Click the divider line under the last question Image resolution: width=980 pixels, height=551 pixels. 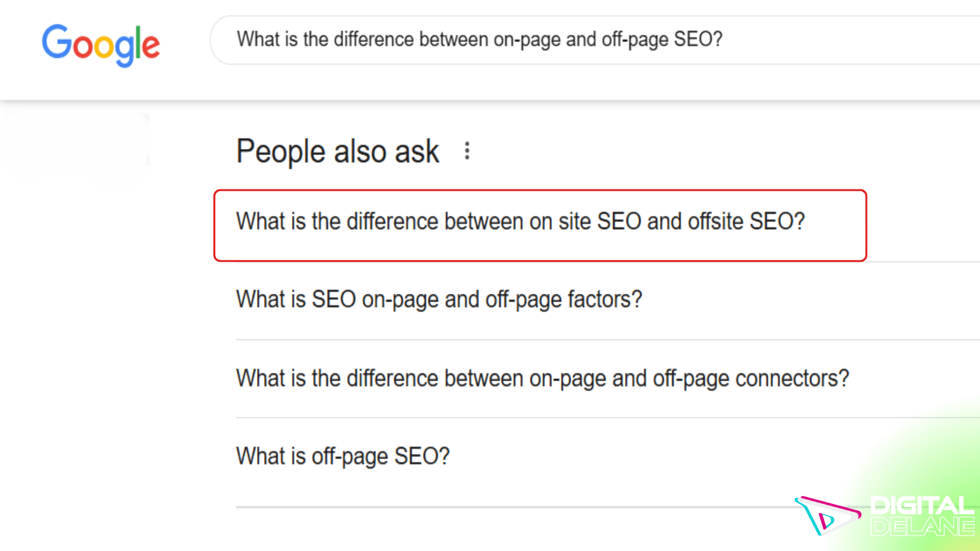(x=510, y=507)
